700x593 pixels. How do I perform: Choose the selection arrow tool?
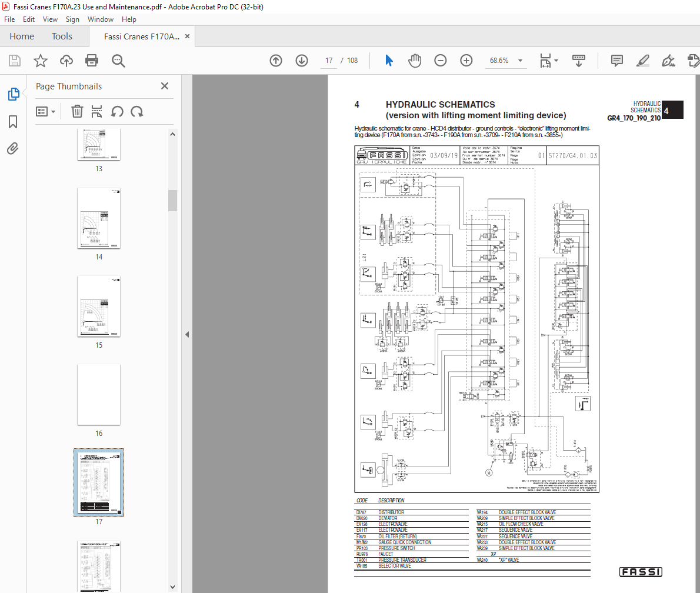tap(389, 61)
